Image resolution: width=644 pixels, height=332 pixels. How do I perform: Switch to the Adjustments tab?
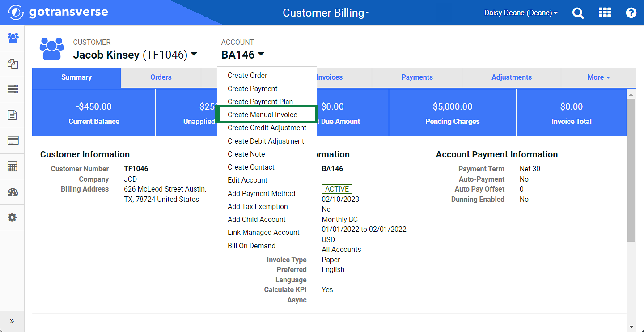click(512, 77)
